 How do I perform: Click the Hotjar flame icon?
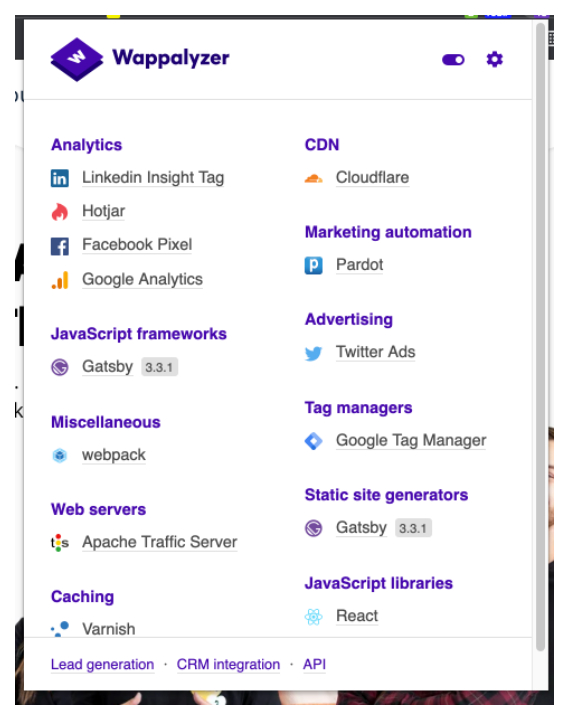click(x=60, y=211)
